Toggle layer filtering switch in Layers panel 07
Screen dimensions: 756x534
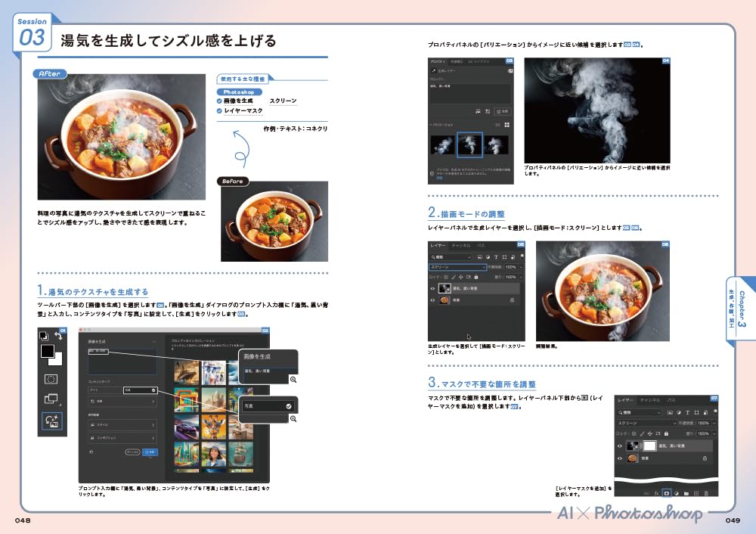pos(715,411)
